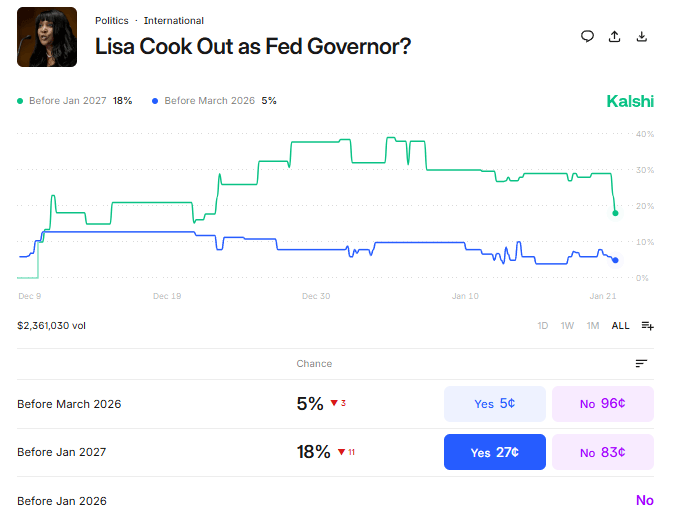Select the 1D time range

pos(543,326)
